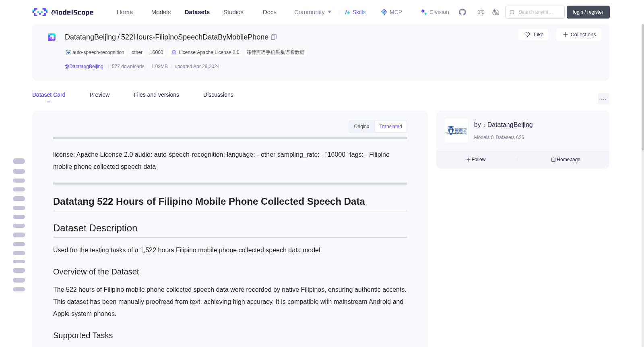The image size is (644, 347).
Task: Toggle the light/dark theme sun icon
Action: pos(481,12)
